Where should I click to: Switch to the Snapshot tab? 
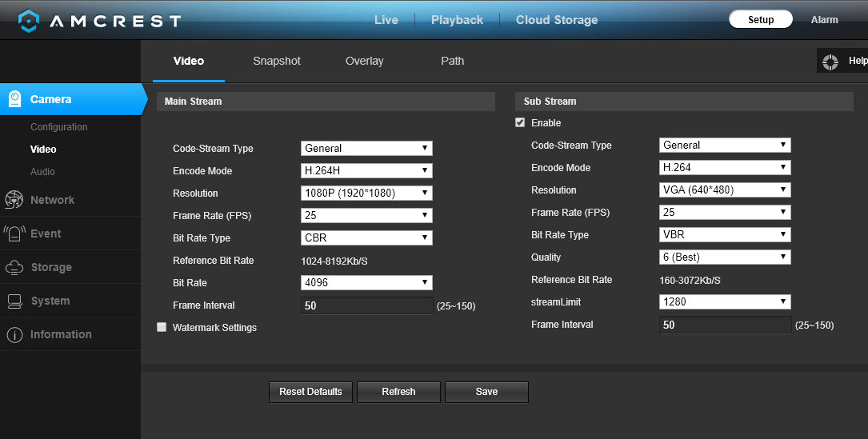pyautogui.click(x=277, y=61)
